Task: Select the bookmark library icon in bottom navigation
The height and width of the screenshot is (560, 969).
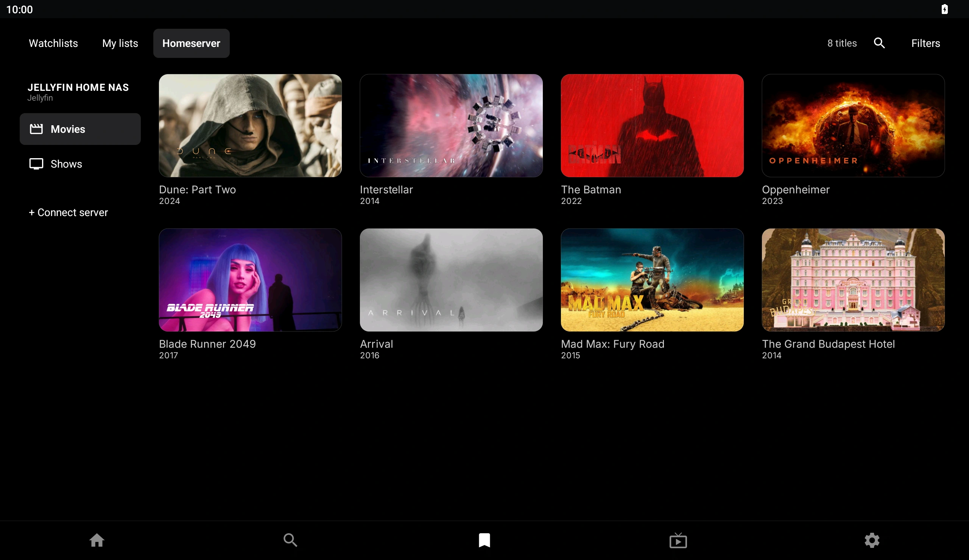Action: [x=484, y=540]
